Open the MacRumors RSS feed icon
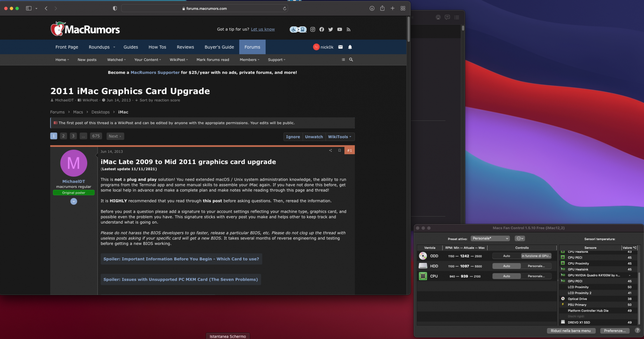This screenshot has height=339, width=644. [x=348, y=29]
